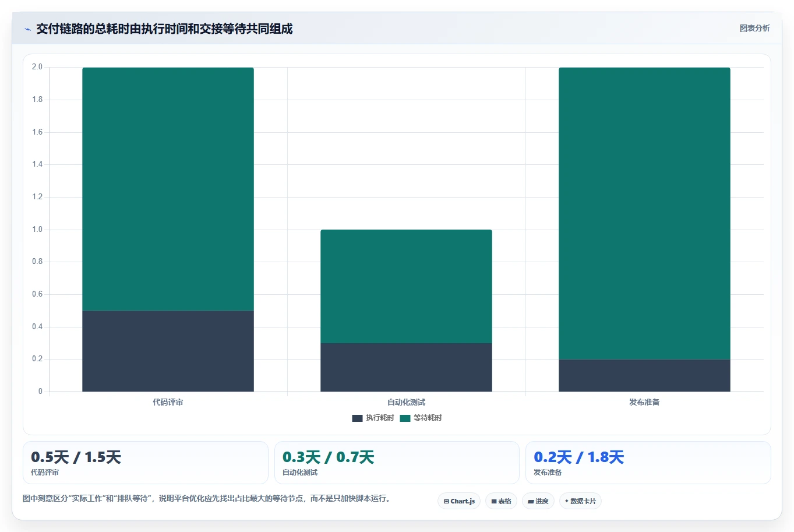Click the lightning icon beside the chart title
This screenshot has width=794, height=532.
point(28,29)
